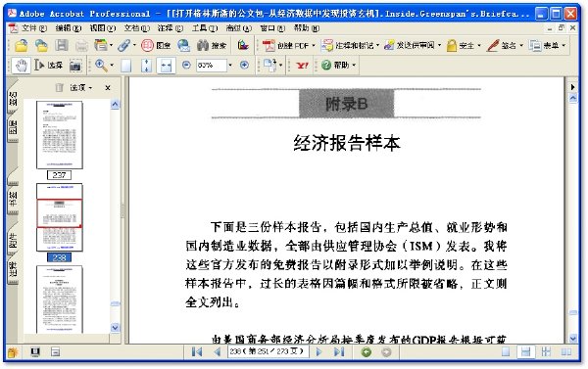Click the Yahoo Y! toolbar icon

(x=302, y=66)
